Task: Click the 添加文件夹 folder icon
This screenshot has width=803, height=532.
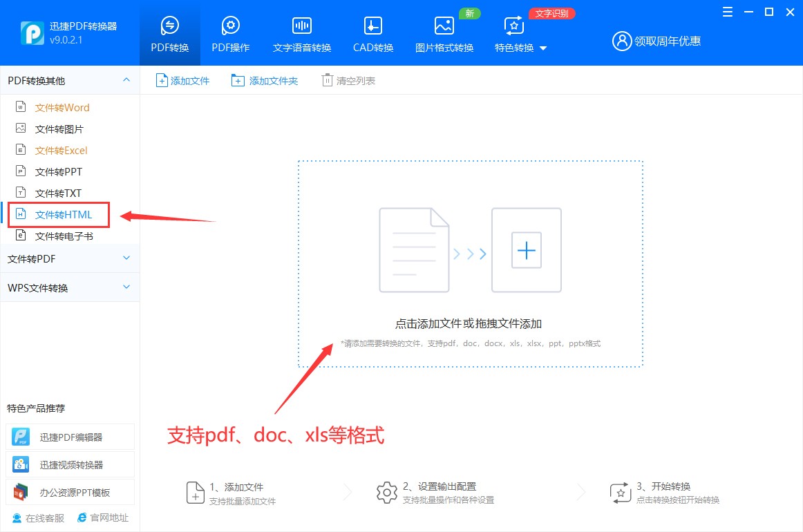Action: [x=238, y=80]
